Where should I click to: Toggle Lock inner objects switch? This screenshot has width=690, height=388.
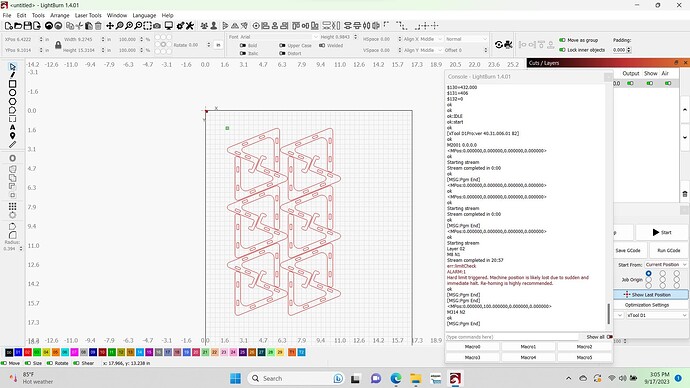[562, 50]
